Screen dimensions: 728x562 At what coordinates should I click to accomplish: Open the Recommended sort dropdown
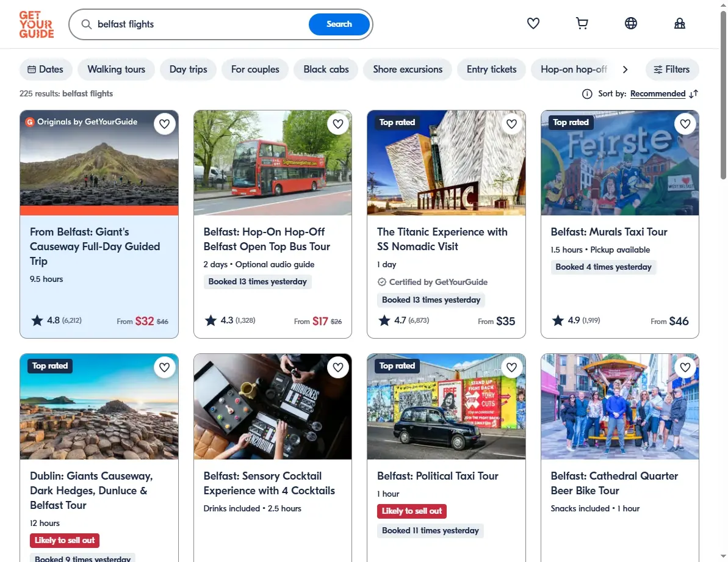657,94
